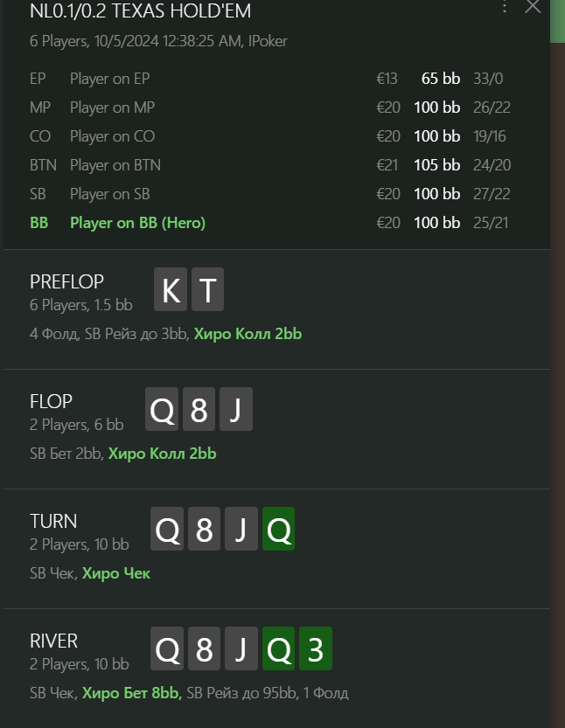Click the 8 card on the flop
This screenshot has width=565, height=728.
click(x=199, y=410)
